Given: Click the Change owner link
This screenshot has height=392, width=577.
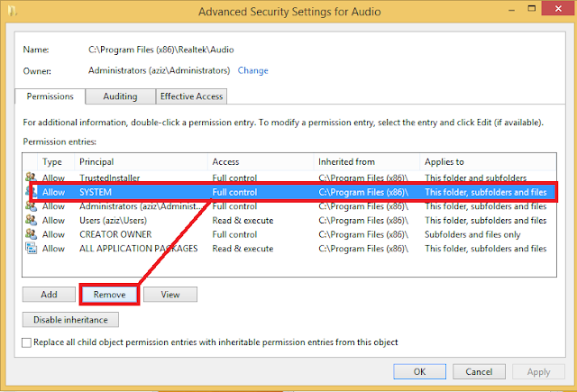Looking at the screenshot, I should 252,70.
